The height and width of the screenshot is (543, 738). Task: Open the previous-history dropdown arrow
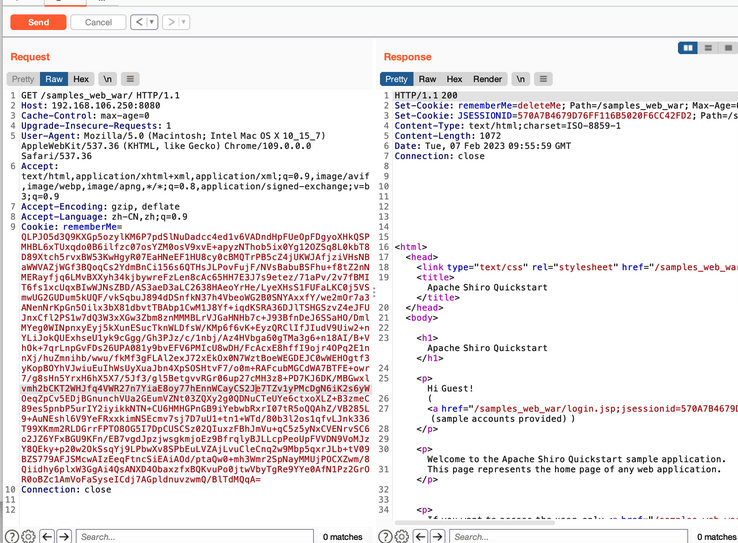click(x=152, y=22)
